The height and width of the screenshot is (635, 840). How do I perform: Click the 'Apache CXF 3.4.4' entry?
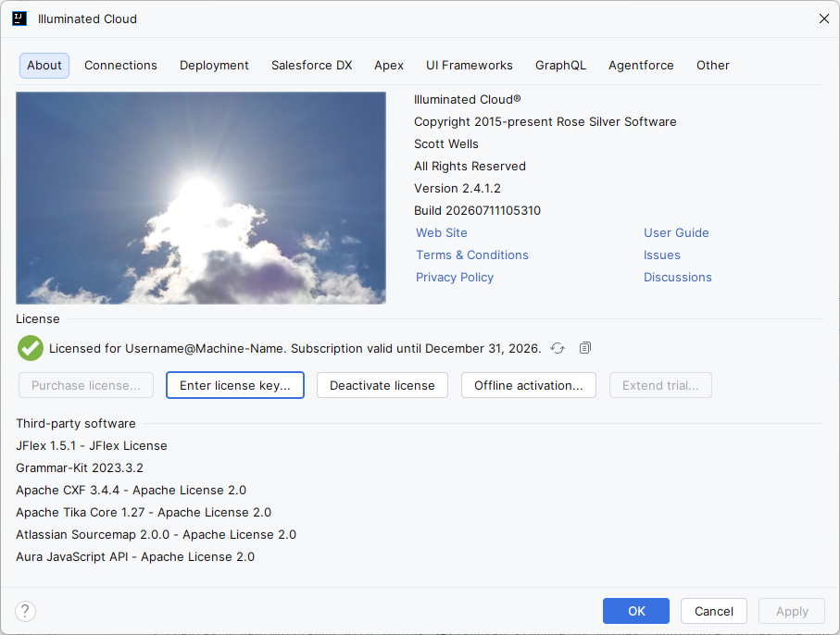[132, 490]
